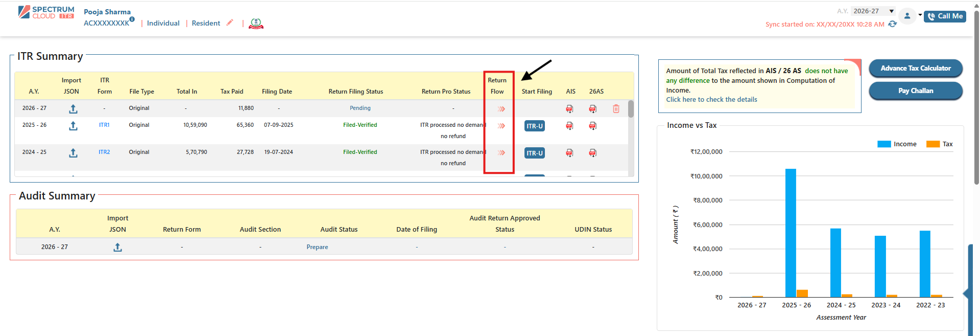
Task: Download 26AS PDF for 2025-26 row
Action: pyautogui.click(x=592, y=126)
